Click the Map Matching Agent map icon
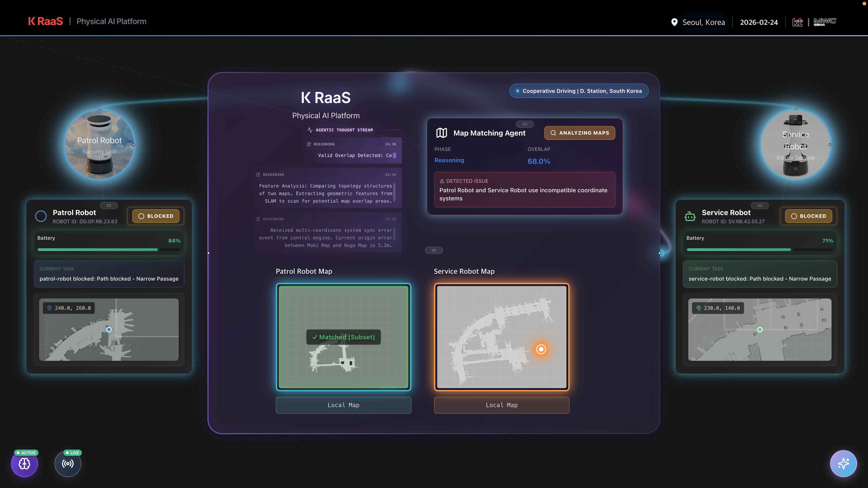Viewport: 868px width, 488px height. click(x=441, y=133)
